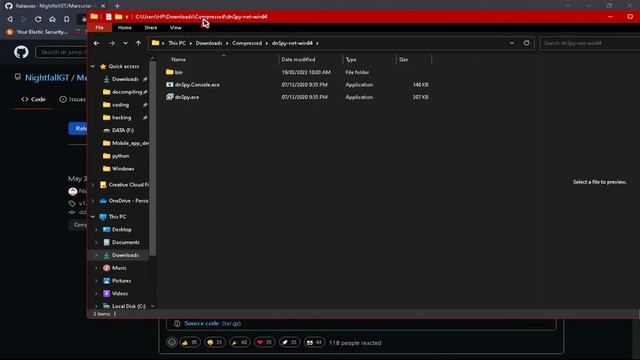
Task: Expand Creative Cloud Files node
Action: click(93, 185)
